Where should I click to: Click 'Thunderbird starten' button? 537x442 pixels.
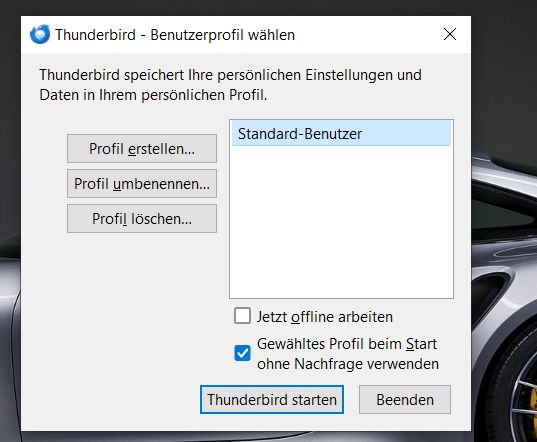272,400
